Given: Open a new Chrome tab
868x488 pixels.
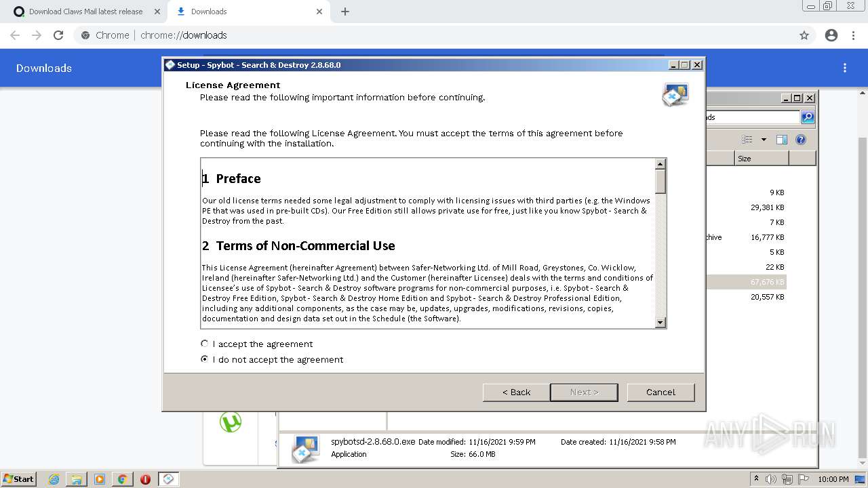Looking at the screenshot, I should (345, 12).
